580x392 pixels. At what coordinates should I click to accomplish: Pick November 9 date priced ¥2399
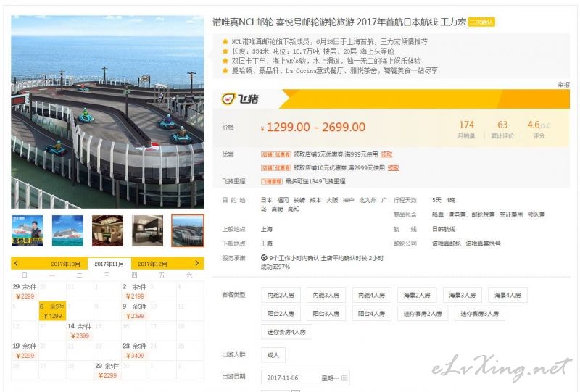(135, 311)
